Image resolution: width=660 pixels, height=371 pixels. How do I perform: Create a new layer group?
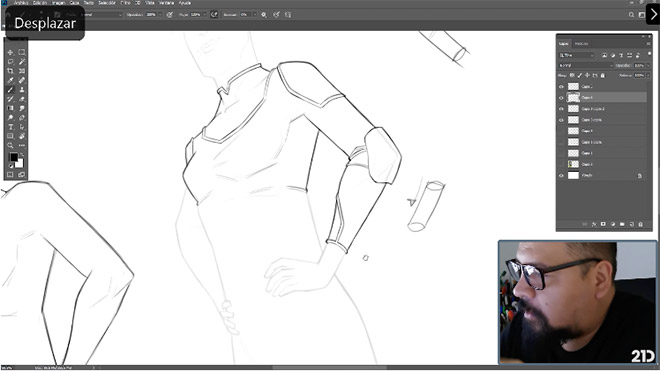(622, 224)
